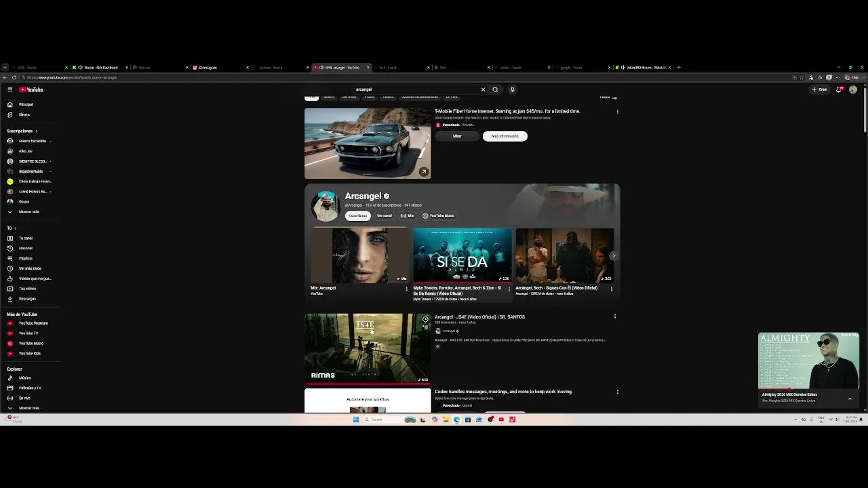Viewport: 868px width, 488px height.
Task: Show next videos in Arcangel carousel
Action: tap(614, 256)
